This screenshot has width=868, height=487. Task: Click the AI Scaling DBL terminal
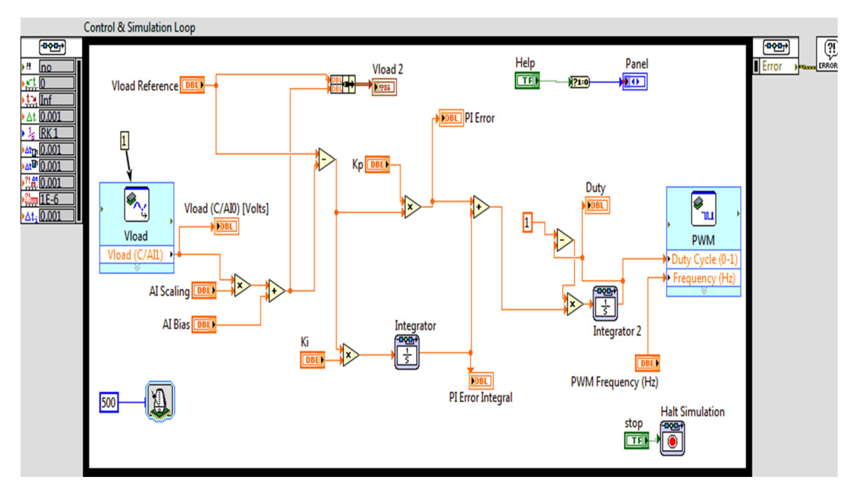point(204,291)
